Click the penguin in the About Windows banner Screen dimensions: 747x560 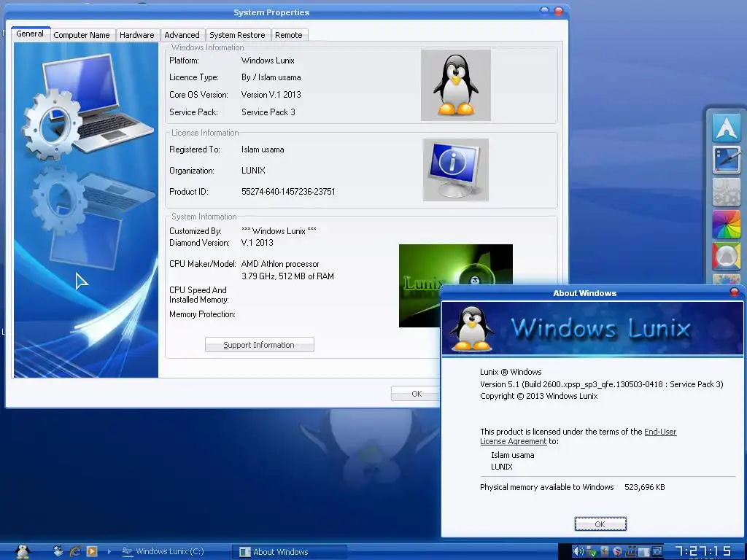tap(472, 329)
